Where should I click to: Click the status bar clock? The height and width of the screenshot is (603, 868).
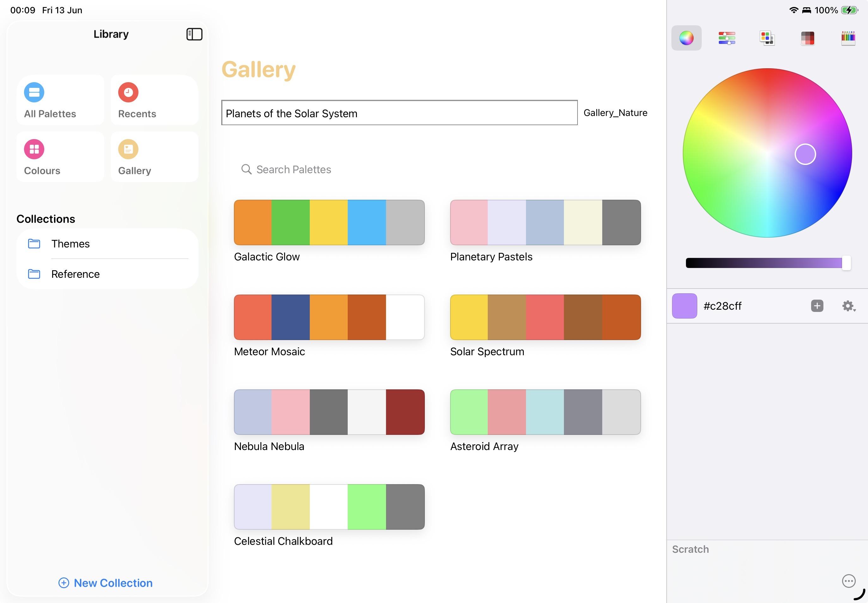click(23, 10)
